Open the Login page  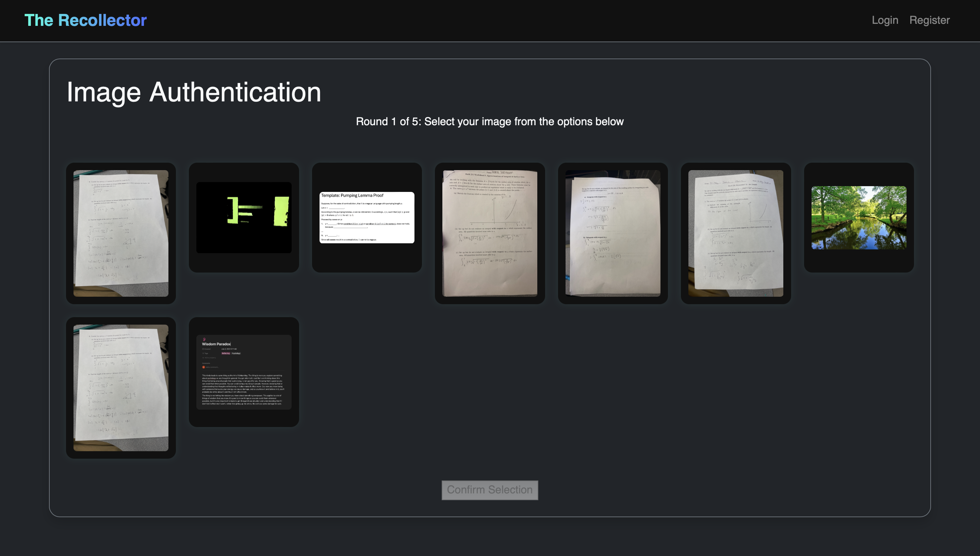pos(885,20)
